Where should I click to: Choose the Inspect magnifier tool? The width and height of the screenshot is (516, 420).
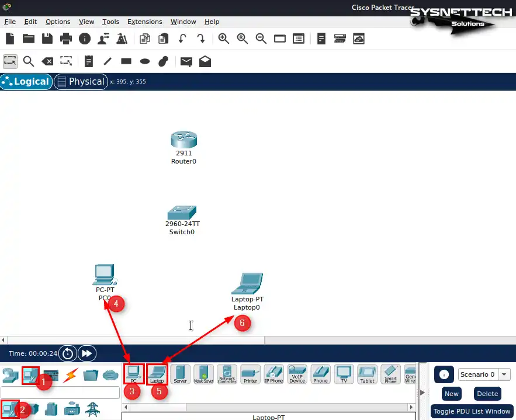tap(28, 61)
